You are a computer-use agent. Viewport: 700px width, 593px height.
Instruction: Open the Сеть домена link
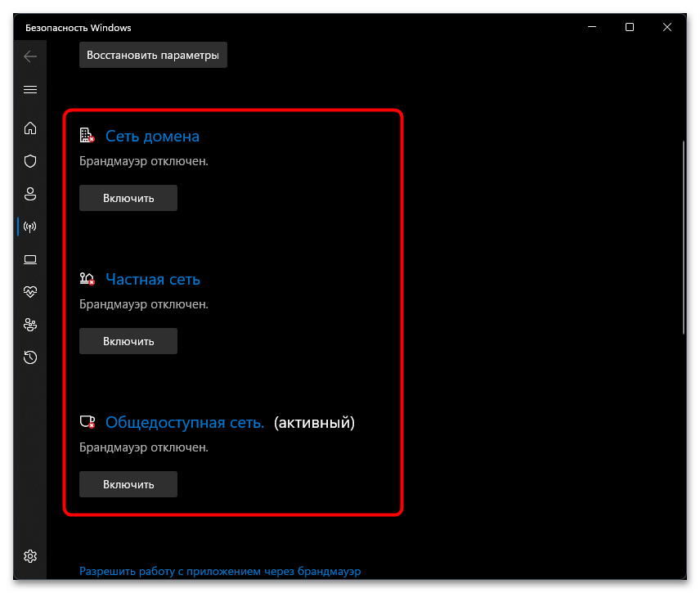click(x=152, y=137)
